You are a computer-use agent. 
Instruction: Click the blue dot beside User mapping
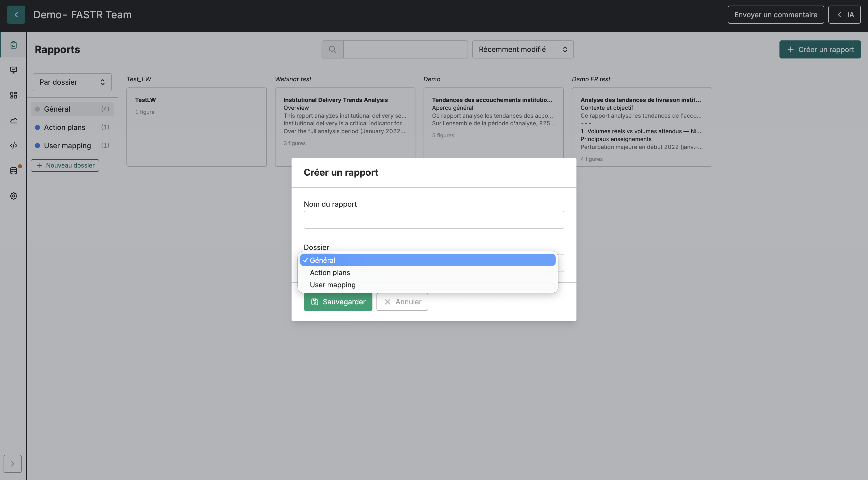point(37,145)
